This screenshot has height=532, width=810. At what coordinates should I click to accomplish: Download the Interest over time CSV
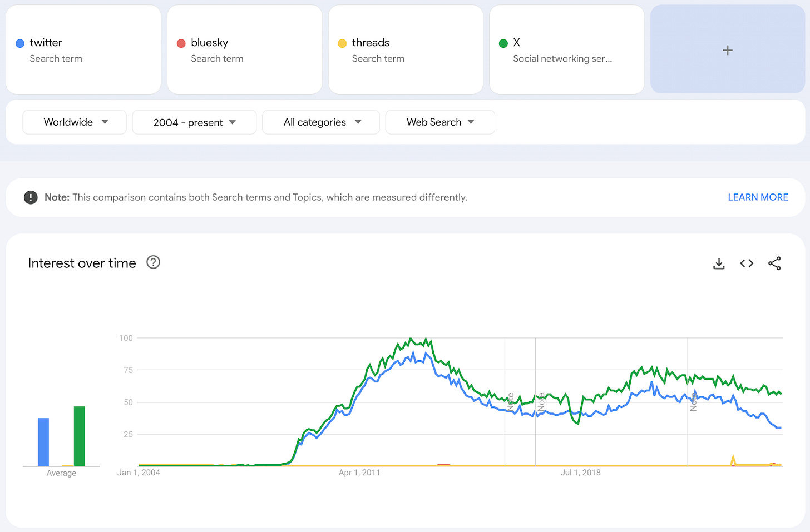pos(719,263)
